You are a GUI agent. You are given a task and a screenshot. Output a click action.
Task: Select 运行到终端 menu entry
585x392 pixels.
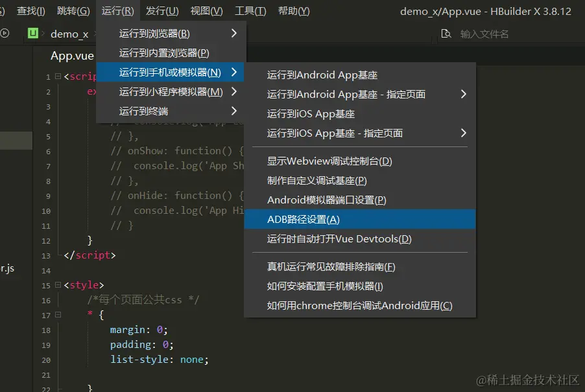click(171, 111)
